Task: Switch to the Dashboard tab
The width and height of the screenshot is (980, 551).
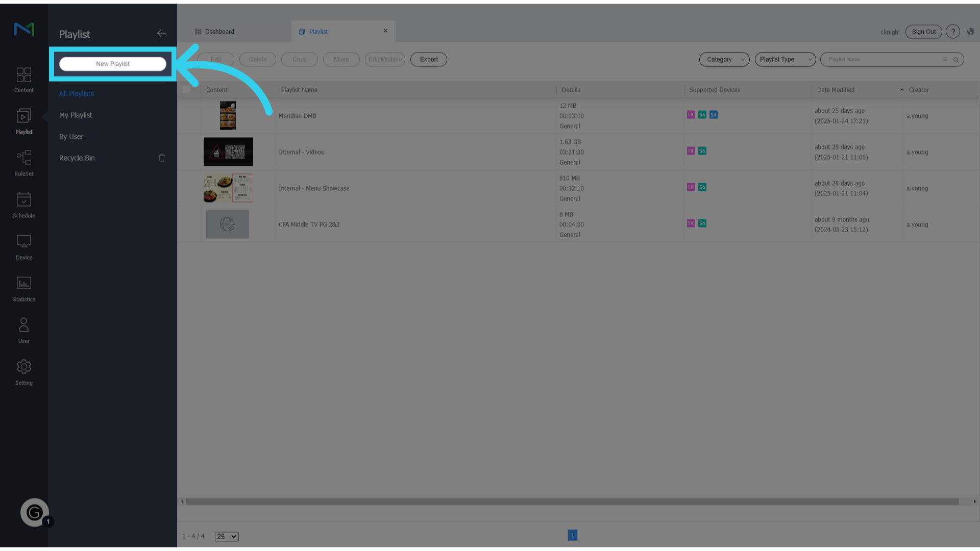Action: click(219, 32)
